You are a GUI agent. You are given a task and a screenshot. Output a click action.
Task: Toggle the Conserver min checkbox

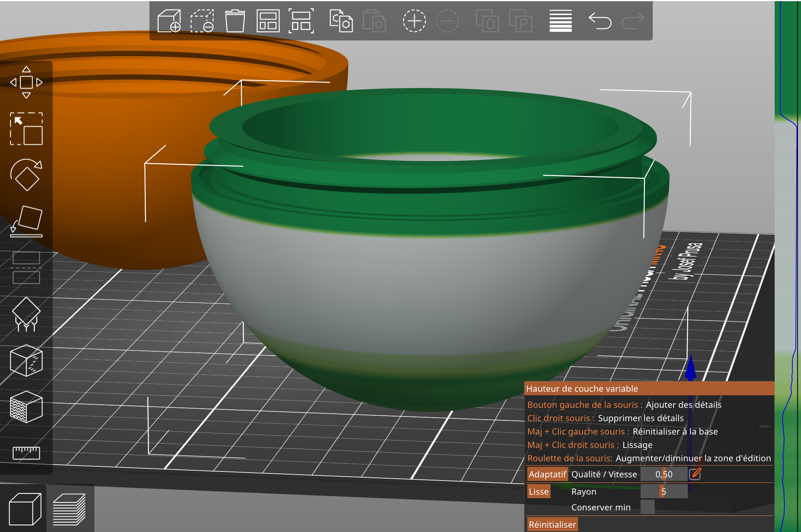pyautogui.click(x=647, y=507)
